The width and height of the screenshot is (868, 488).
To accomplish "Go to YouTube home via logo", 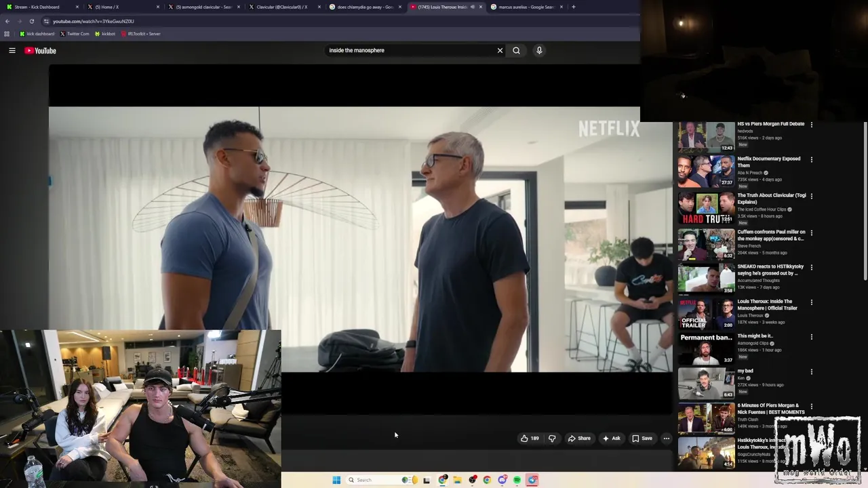I will click(40, 50).
